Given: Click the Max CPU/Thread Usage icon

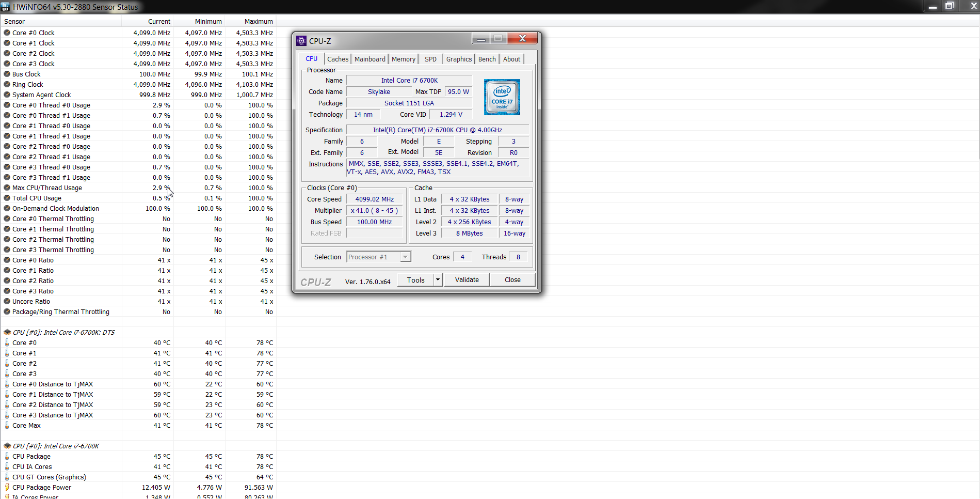Looking at the screenshot, I should [7, 188].
